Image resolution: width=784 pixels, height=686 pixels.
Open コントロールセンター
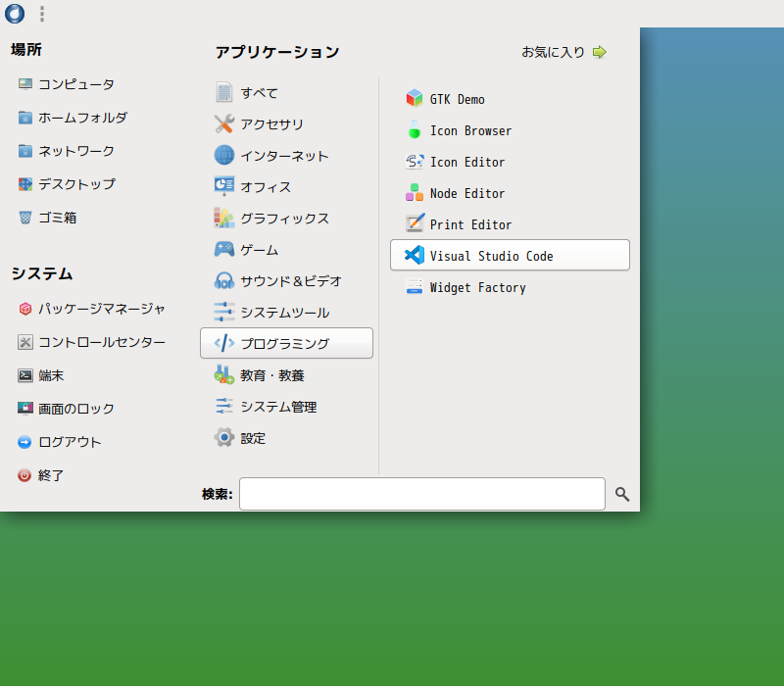pyautogui.click(x=91, y=342)
